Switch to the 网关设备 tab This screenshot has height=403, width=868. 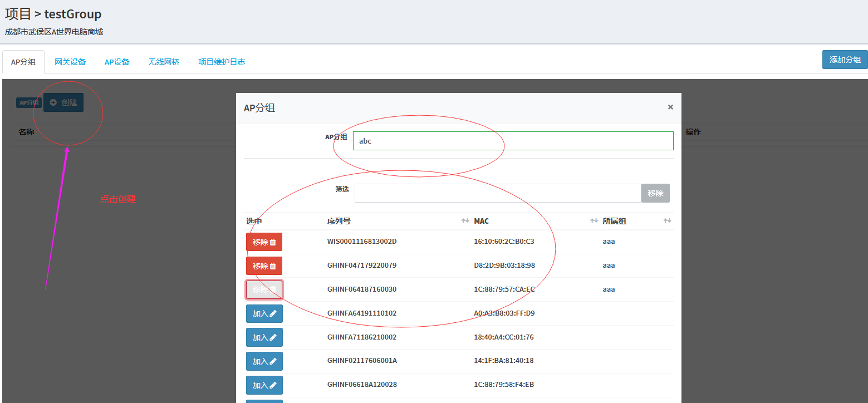coord(70,62)
